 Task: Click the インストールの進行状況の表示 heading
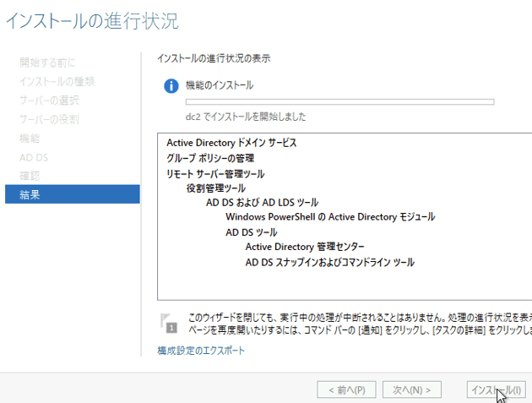[x=214, y=58]
